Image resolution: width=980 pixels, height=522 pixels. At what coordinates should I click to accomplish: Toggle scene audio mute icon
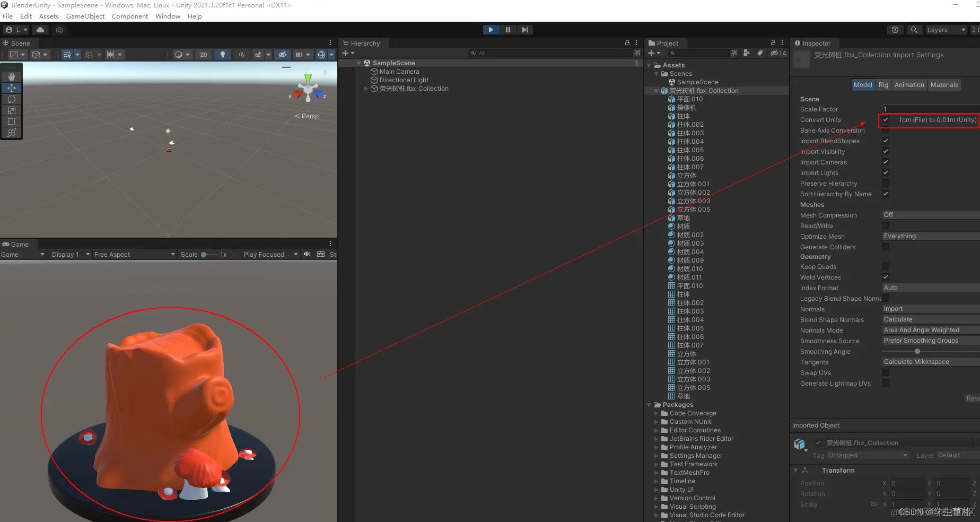pyautogui.click(x=242, y=55)
